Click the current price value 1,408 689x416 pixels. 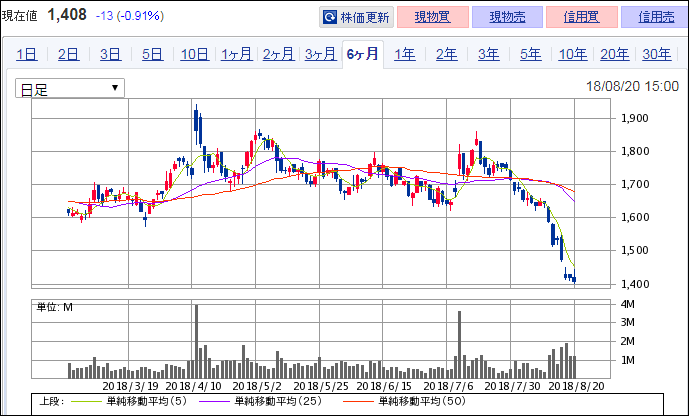[67, 15]
